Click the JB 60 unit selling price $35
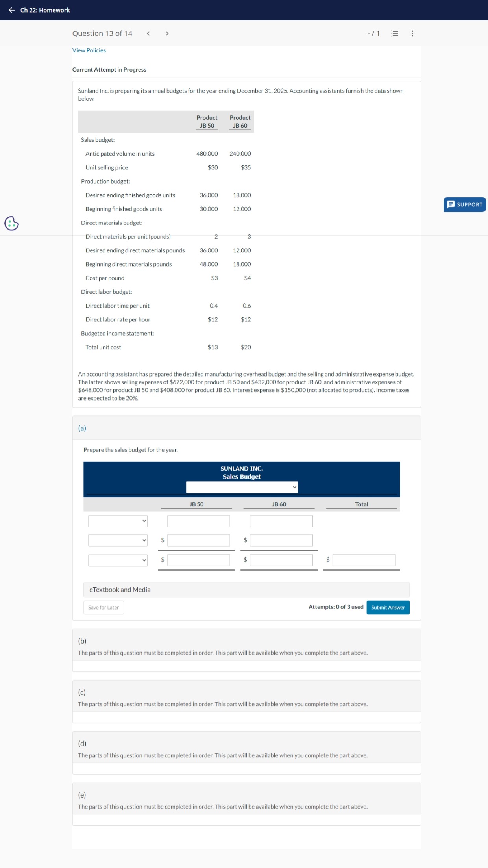The height and width of the screenshot is (868, 488). pyautogui.click(x=246, y=167)
